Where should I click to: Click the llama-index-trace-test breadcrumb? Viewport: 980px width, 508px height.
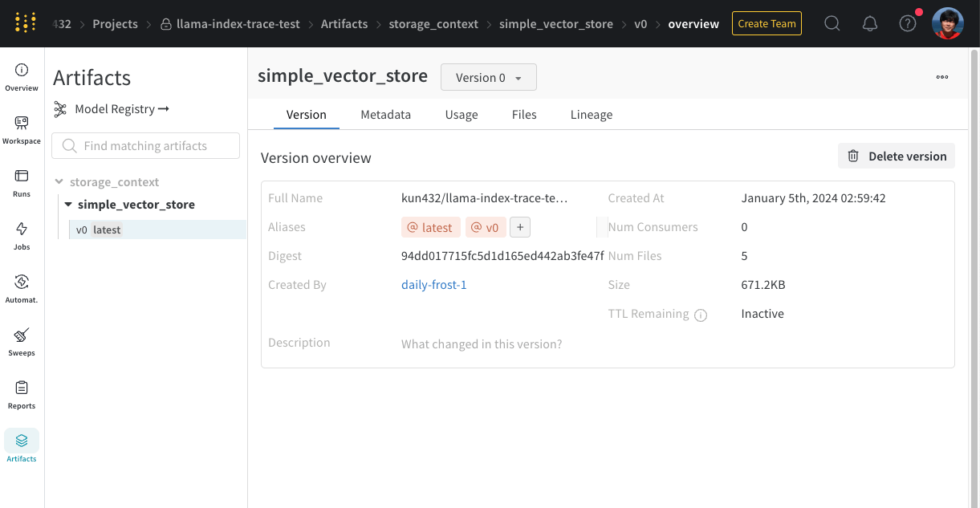tap(238, 24)
